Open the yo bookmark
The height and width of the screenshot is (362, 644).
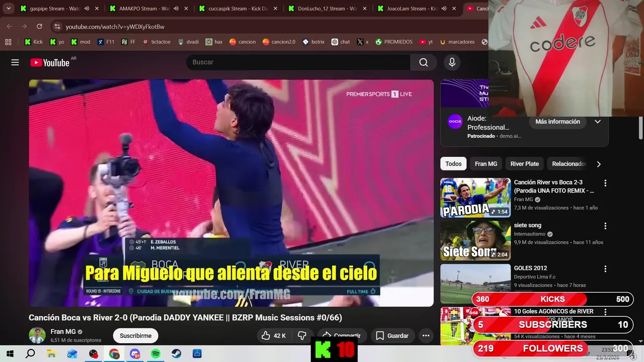tap(57, 42)
